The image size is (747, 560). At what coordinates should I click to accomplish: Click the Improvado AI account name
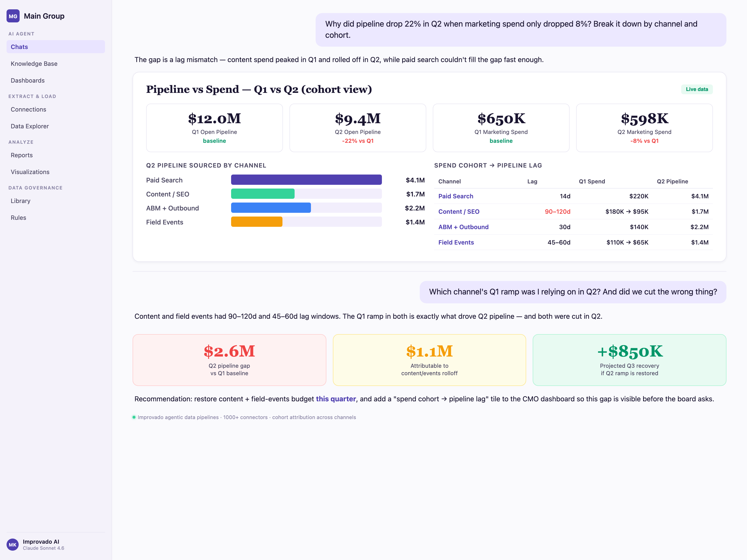pos(41,541)
